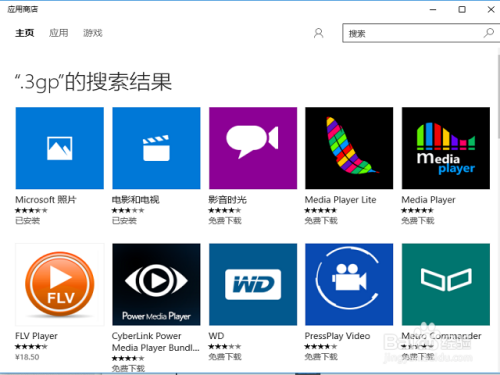Open the Media Player colorful bars tile

coord(446,148)
